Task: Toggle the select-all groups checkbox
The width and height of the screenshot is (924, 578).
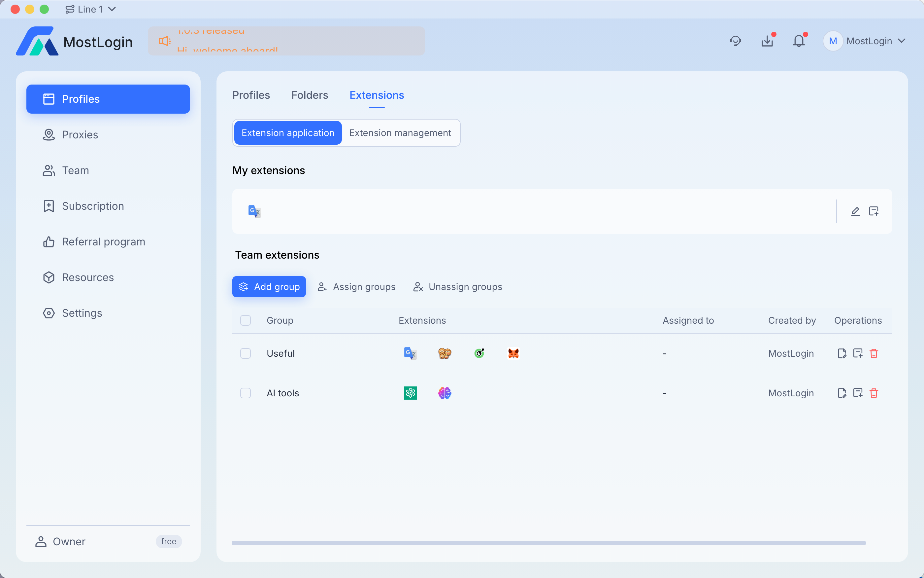Action: 246,320
